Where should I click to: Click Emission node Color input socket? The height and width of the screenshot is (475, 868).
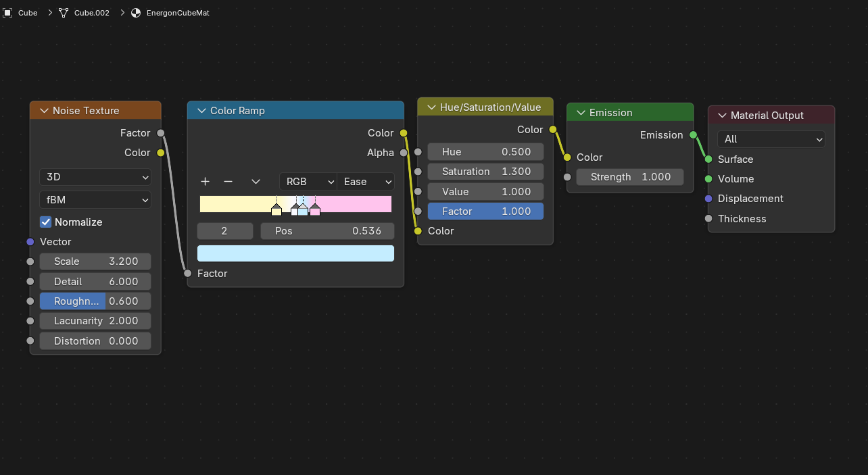(566, 157)
